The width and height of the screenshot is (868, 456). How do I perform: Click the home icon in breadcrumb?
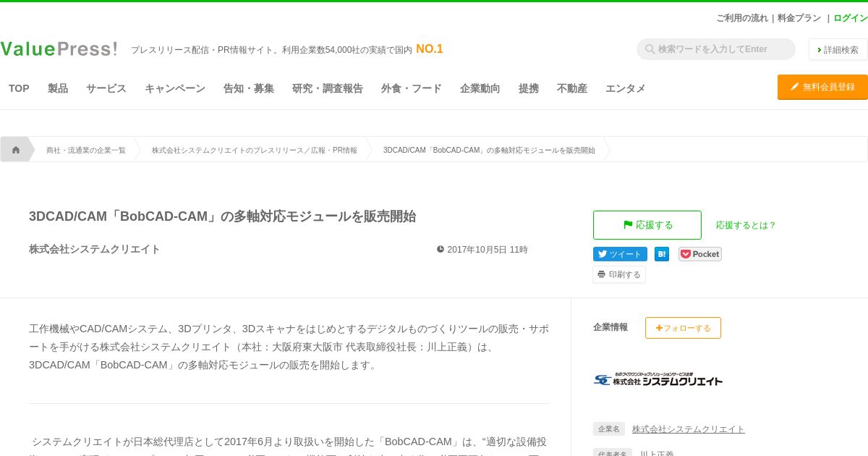pos(16,150)
